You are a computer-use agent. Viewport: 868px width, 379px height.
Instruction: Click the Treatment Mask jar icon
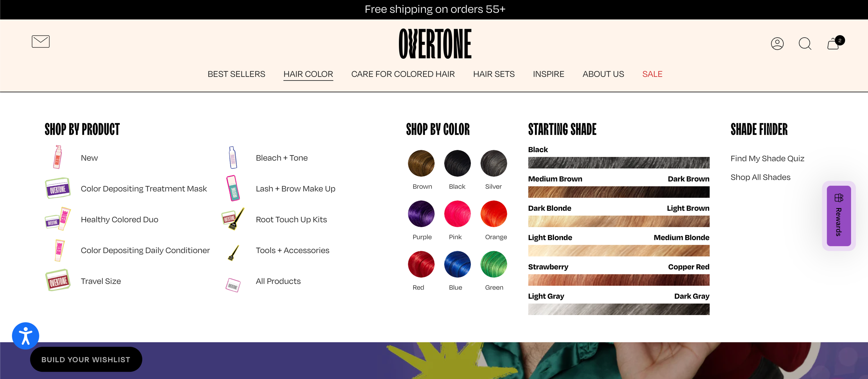pyautogui.click(x=58, y=188)
